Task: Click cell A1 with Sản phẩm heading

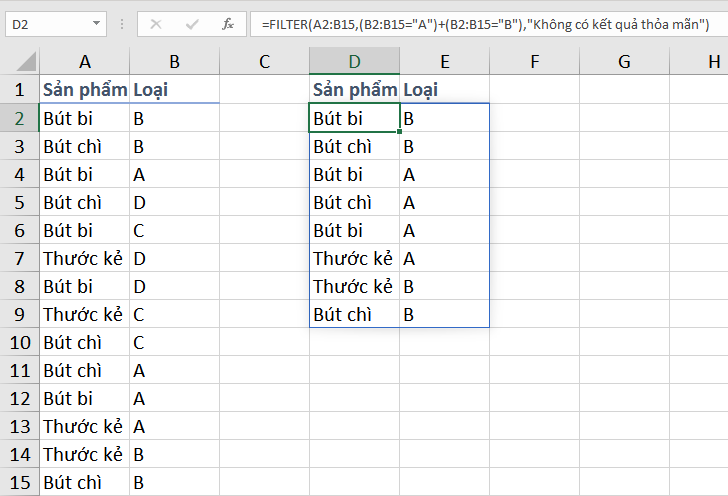Action: pyautogui.click(x=85, y=90)
